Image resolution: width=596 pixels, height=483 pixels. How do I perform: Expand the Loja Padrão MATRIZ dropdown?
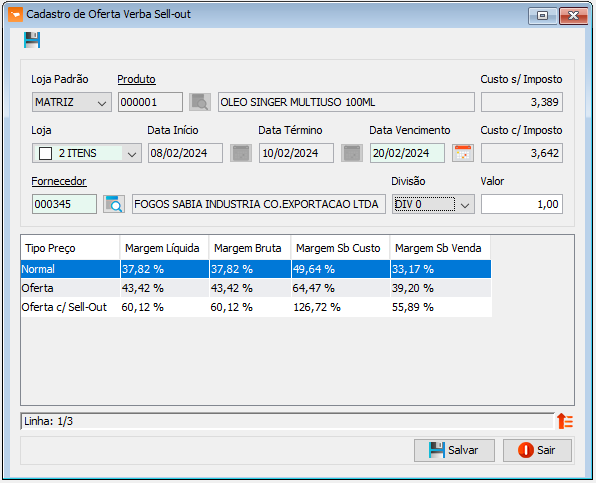pyautogui.click(x=101, y=103)
